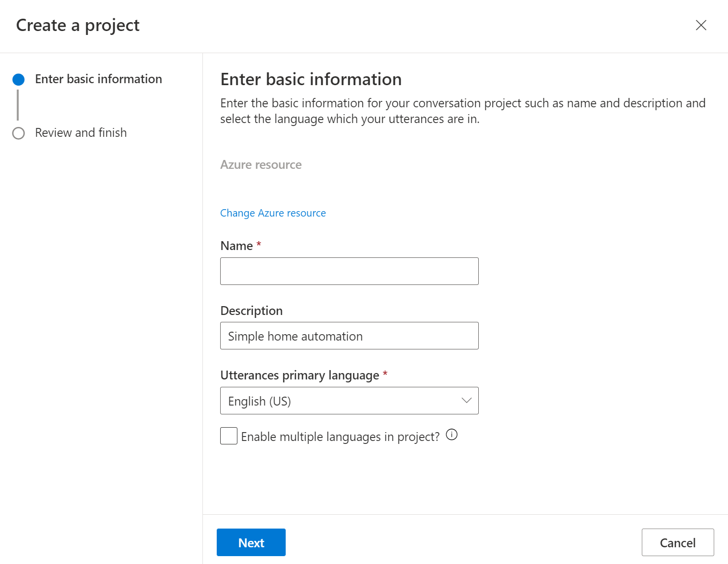Click the Simple home automation description field

349,336
